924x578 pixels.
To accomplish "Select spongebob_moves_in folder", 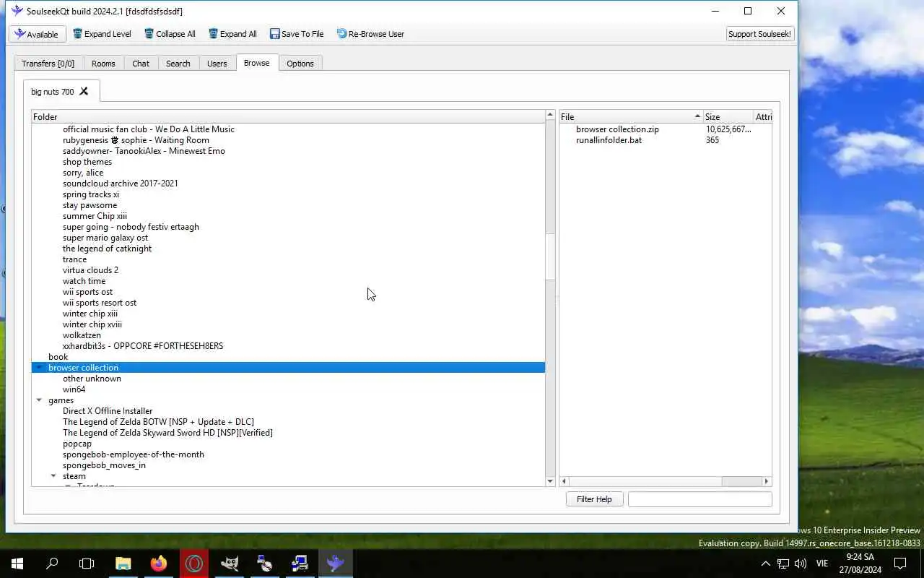I will pos(104,465).
